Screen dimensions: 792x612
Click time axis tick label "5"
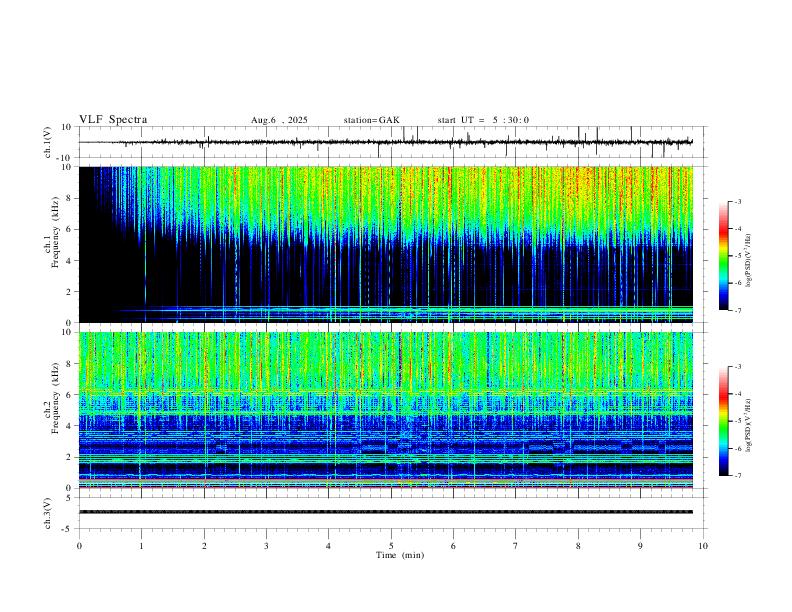(391, 546)
